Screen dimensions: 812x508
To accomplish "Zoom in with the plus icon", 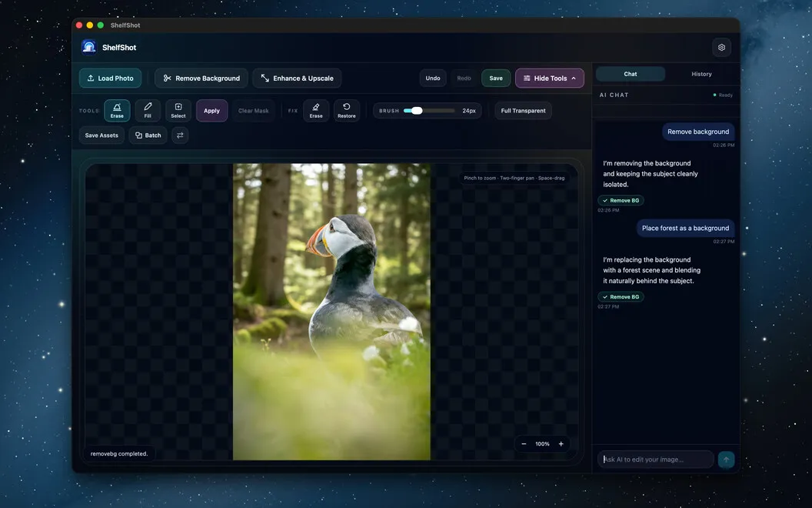I will [x=561, y=443].
